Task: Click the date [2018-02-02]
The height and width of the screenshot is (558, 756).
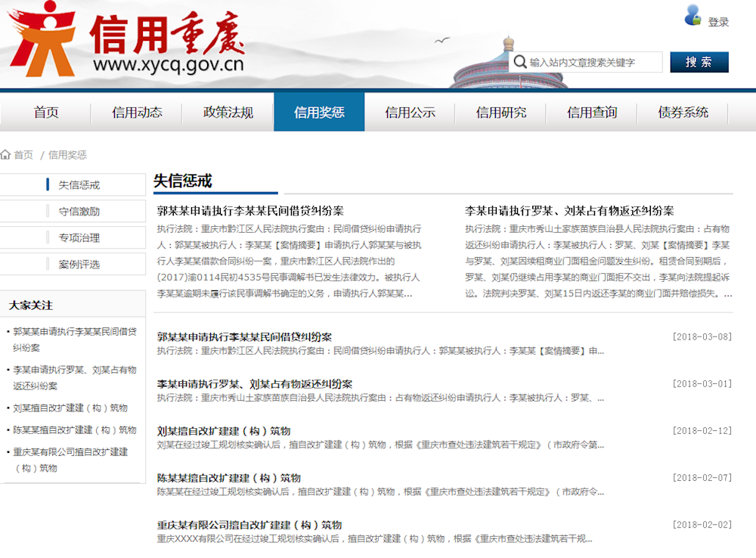Action: coord(702,524)
